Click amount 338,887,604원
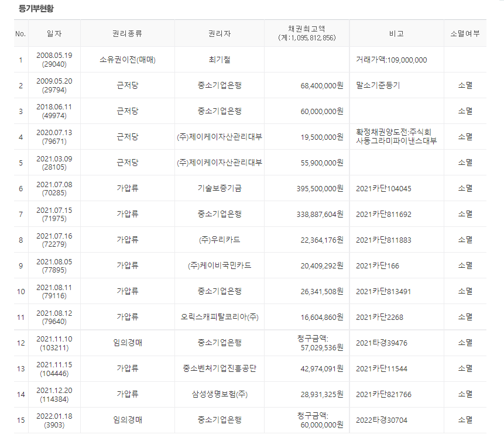The height and width of the screenshot is (438, 504). (320, 214)
